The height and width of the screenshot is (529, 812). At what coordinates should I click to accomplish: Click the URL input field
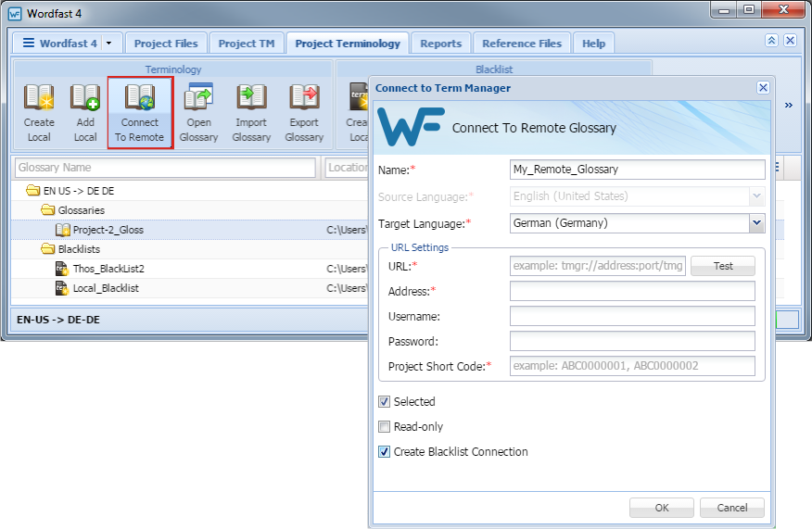[598, 266]
